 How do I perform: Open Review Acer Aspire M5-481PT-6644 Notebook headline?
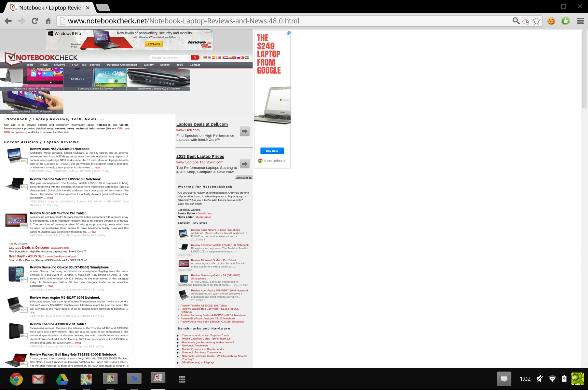coord(65,298)
